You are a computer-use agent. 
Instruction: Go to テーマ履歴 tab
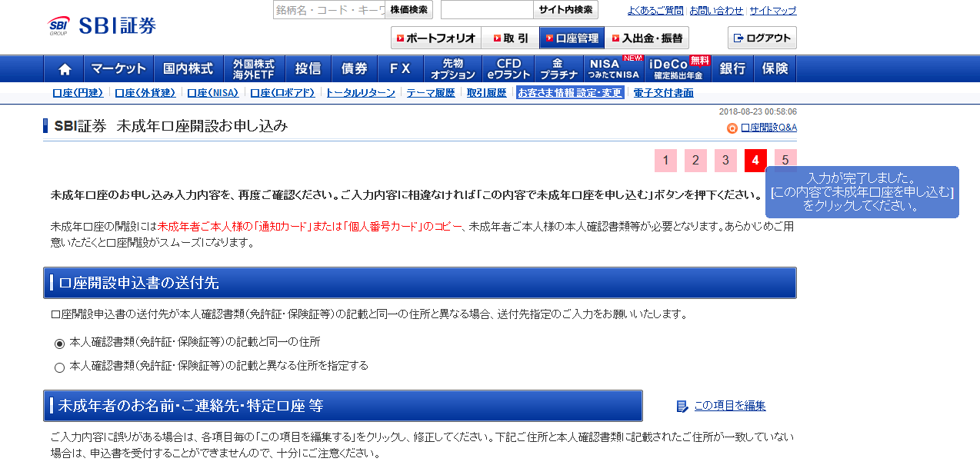coord(431,93)
